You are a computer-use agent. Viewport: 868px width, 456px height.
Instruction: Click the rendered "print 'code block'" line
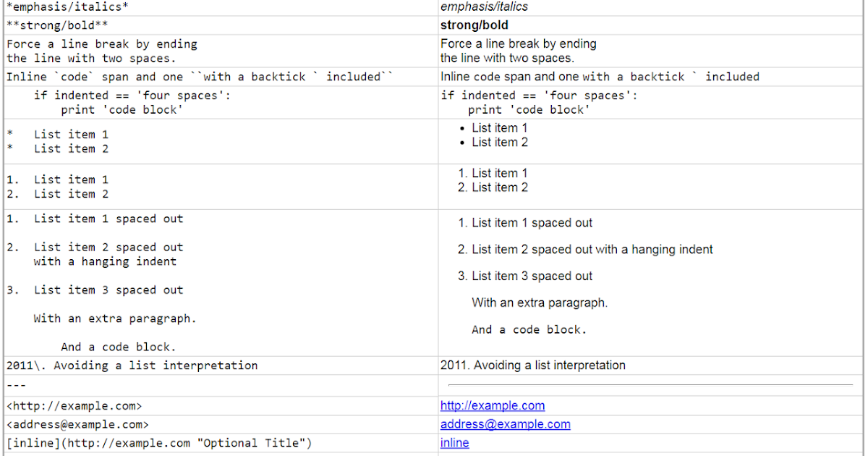coord(529,110)
